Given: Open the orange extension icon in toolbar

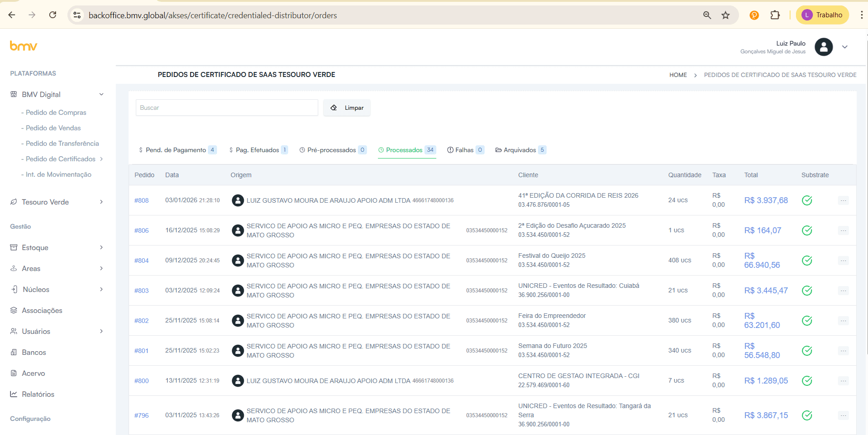Looking at the screenshot, I should pos(754,15).
